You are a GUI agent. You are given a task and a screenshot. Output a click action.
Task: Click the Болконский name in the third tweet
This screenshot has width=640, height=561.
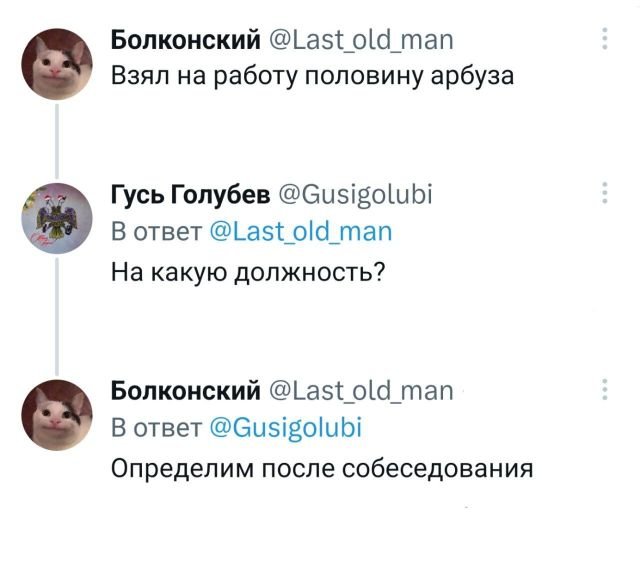pos(185,390)
